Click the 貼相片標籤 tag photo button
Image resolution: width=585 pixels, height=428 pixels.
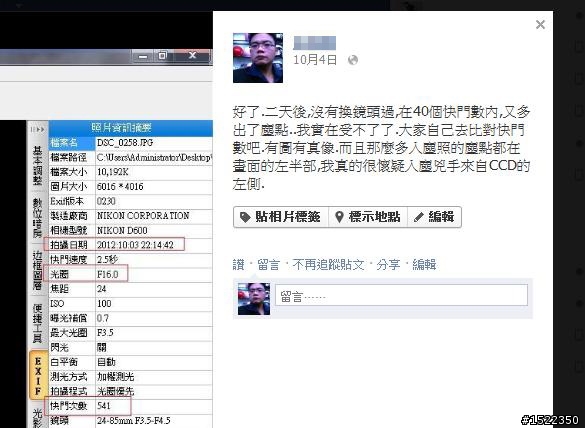click(281, 217)
